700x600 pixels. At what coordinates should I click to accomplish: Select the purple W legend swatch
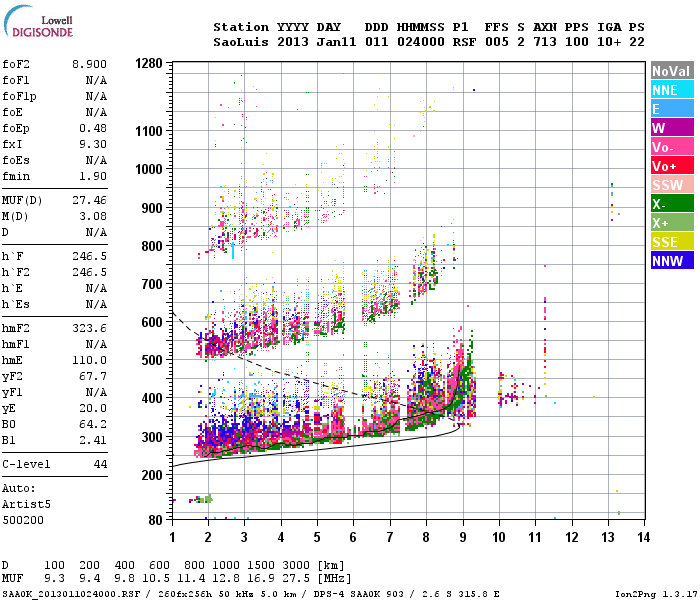(672, 128)
